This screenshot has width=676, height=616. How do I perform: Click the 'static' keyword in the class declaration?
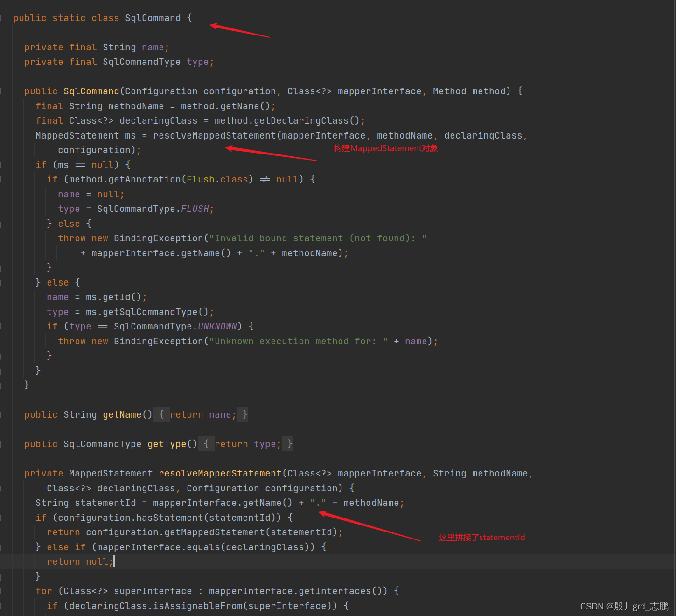point(69,18)
